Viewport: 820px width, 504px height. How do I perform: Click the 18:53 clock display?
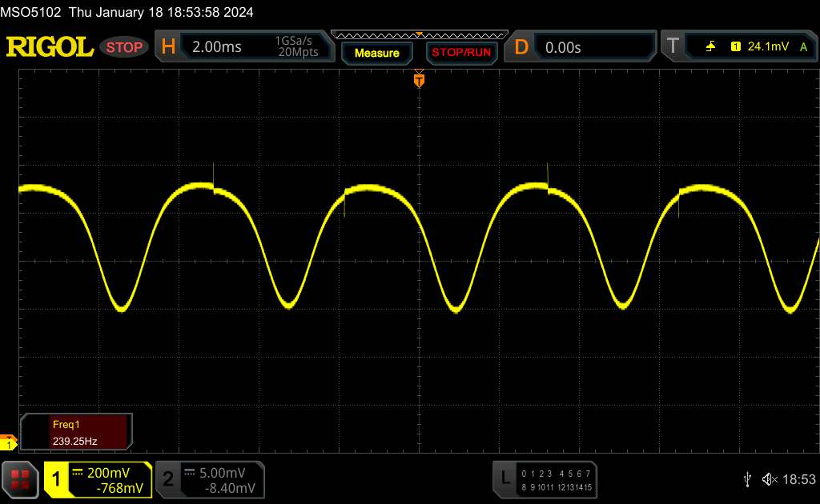(x=799, y=479)
